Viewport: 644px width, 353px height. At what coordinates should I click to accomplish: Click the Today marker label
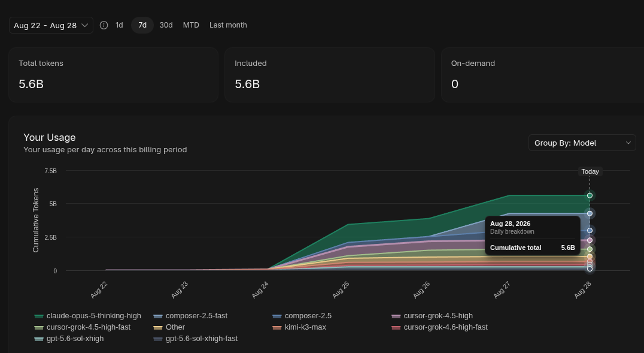(x=590, y=171)
